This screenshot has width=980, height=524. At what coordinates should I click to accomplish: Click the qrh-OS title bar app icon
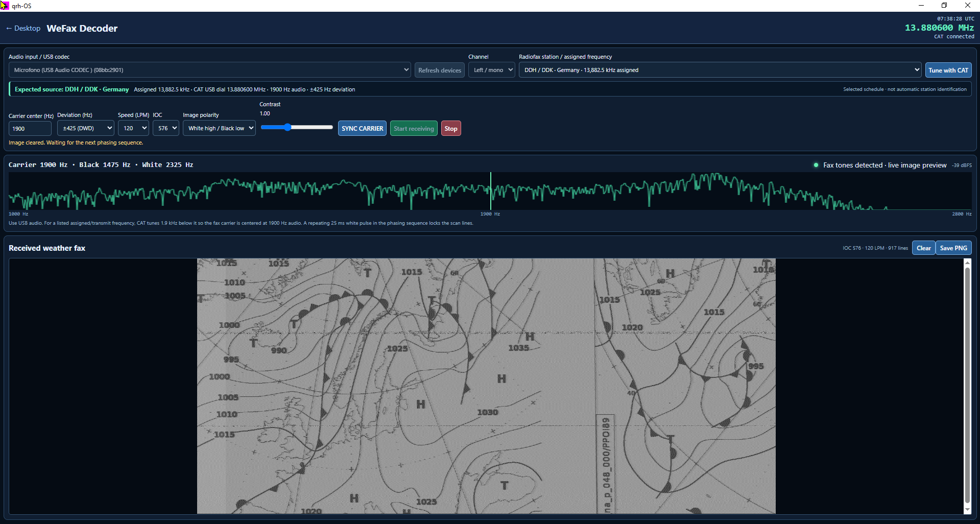(x=5, y=6)
